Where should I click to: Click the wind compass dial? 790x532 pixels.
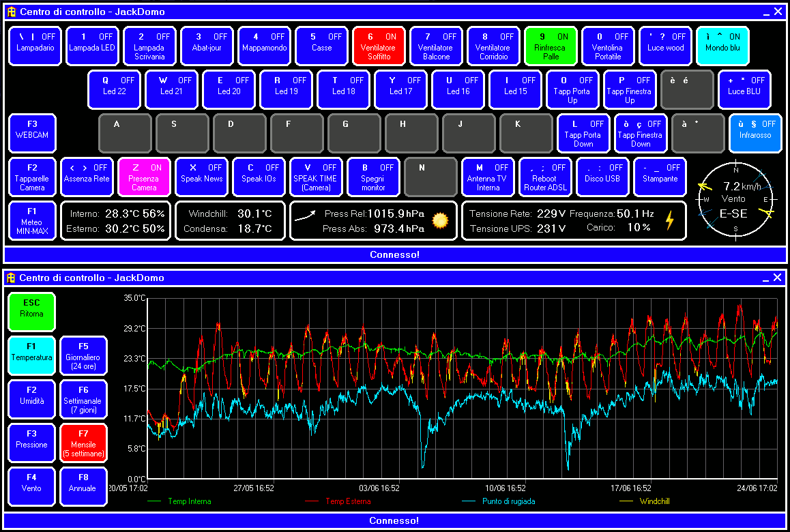[x=735, y=199]
